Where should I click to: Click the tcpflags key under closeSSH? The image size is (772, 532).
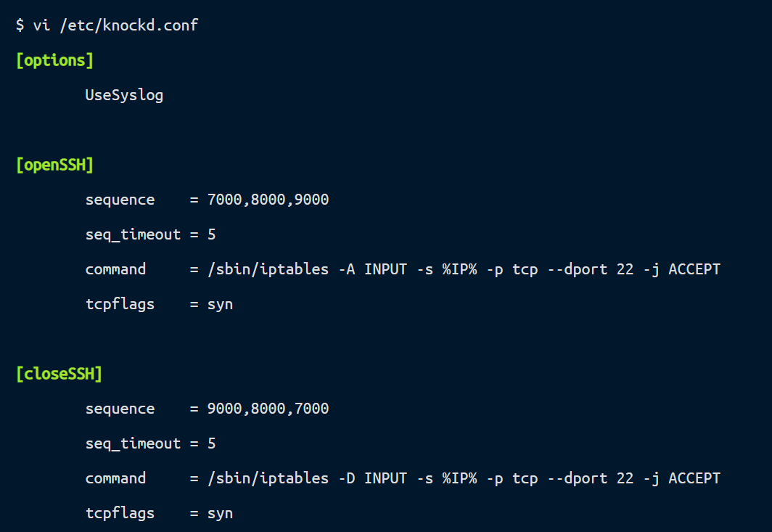120,513
